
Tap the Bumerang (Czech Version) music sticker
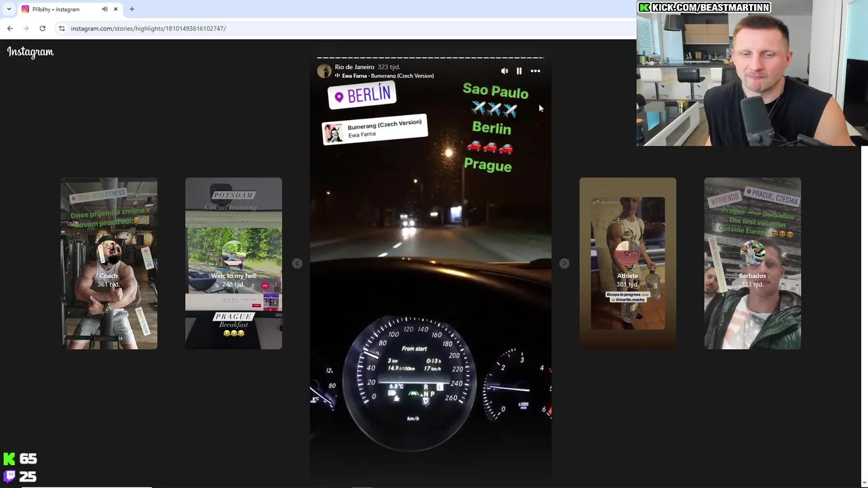[x=375, y=129]
